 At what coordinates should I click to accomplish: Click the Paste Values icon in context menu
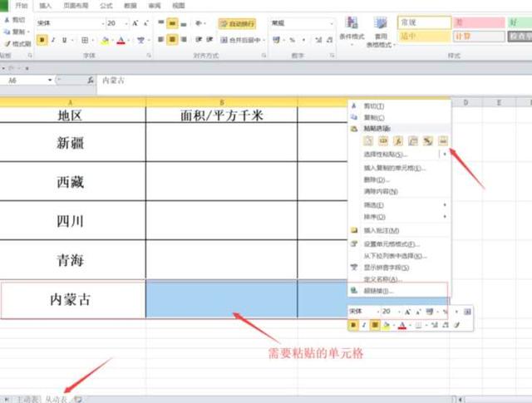tap(383, 141)
